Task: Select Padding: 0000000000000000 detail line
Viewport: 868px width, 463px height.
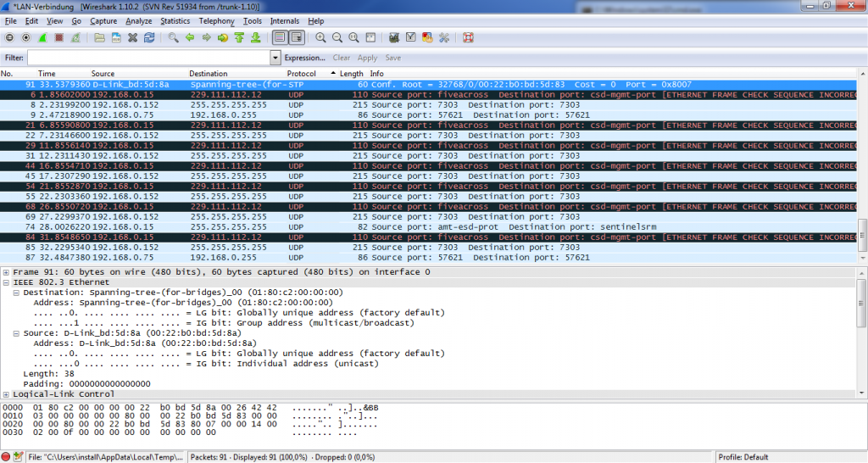Action: point(86,384)
